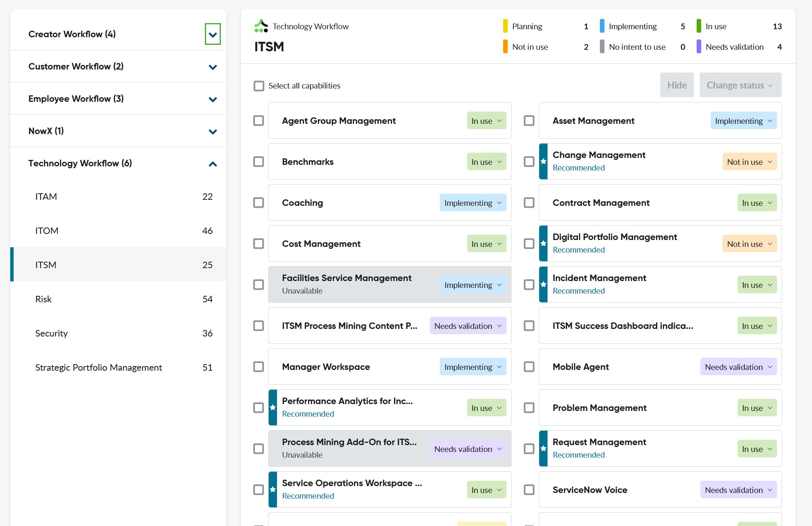Collapse the Technology Workflow section
Image resolution: width=812 pixels, height=526 pixels.
click(213, 164)
